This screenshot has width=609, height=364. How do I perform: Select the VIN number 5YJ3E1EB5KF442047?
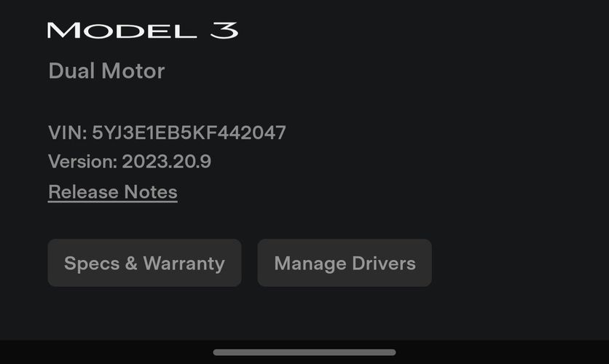(x=189, y=132)
